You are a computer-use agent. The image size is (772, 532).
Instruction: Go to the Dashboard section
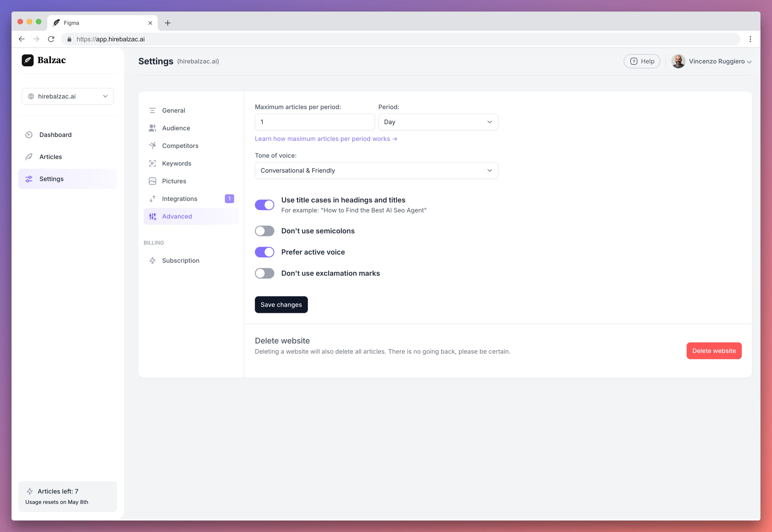55,135
